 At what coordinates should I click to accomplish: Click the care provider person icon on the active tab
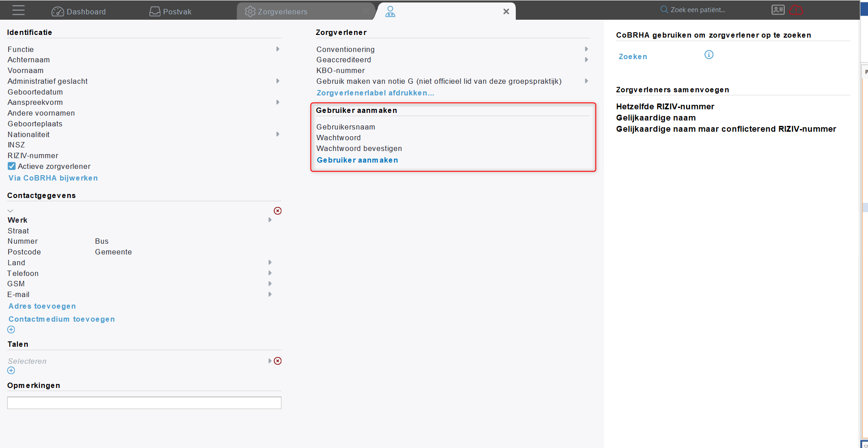(x=390, y=11)
